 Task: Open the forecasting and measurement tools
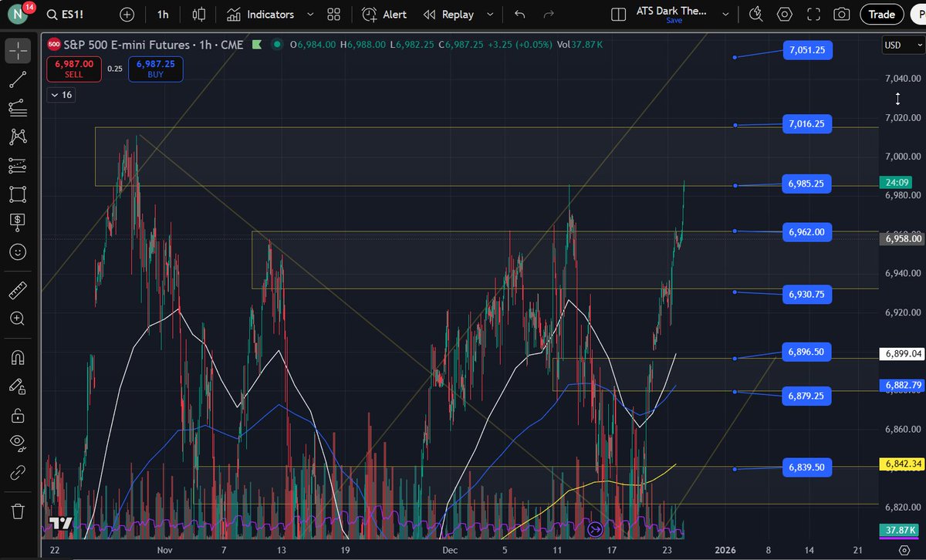coord(19,165)
